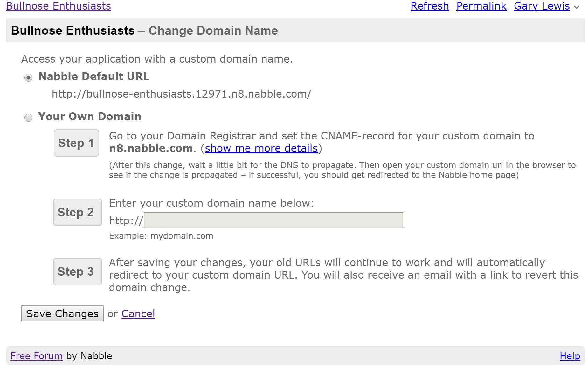Image resolution: width=588 pixels, height=365 pixels.
Task: Open the Permalink link
Action: [481, 6]
